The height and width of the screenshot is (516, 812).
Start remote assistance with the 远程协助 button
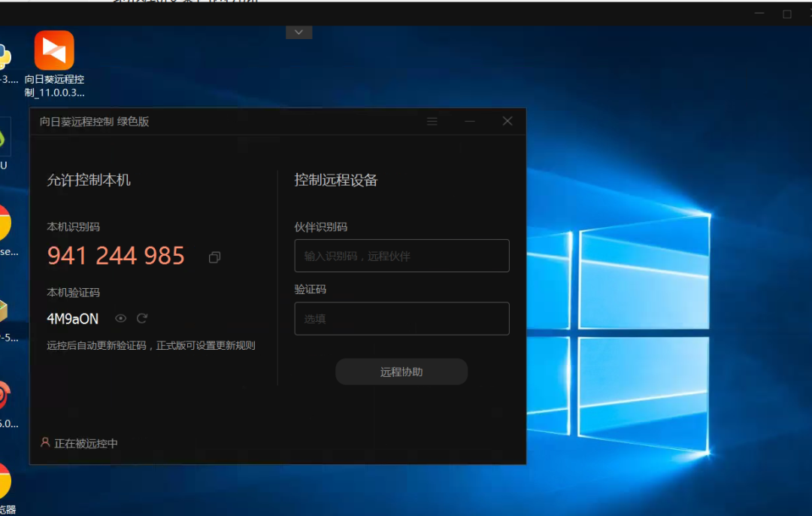click(401, 372)
